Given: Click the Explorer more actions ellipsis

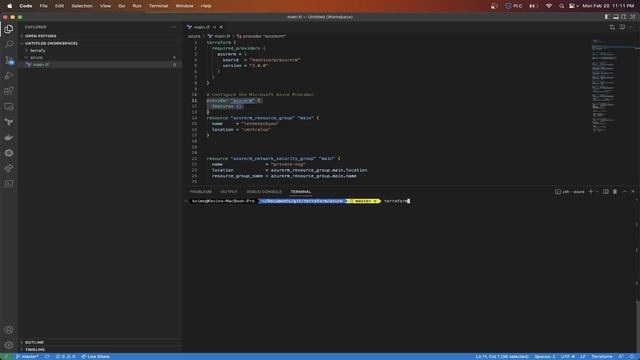Looking at the screenshot, I should (x=173, y=27).
